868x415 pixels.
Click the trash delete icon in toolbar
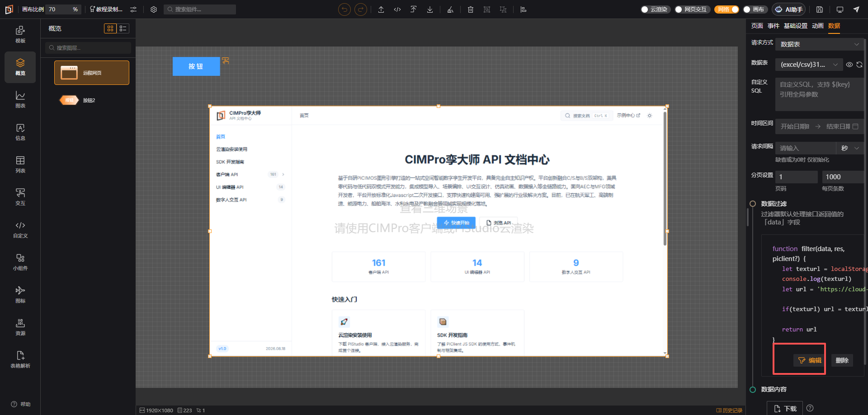(x=471, y=9)
